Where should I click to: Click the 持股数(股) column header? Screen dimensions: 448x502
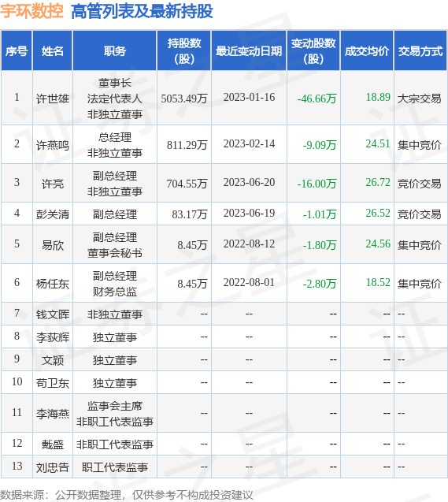click(x=184, y=51)
